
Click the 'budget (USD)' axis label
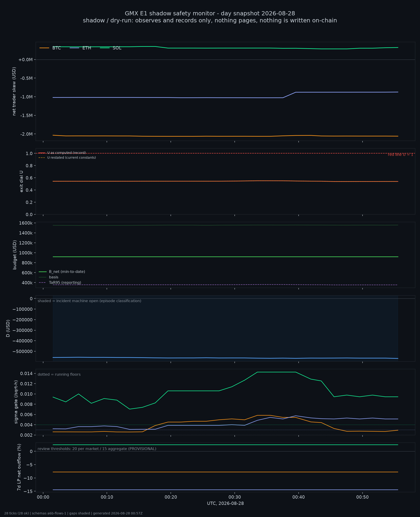click(x=15, y=255)
